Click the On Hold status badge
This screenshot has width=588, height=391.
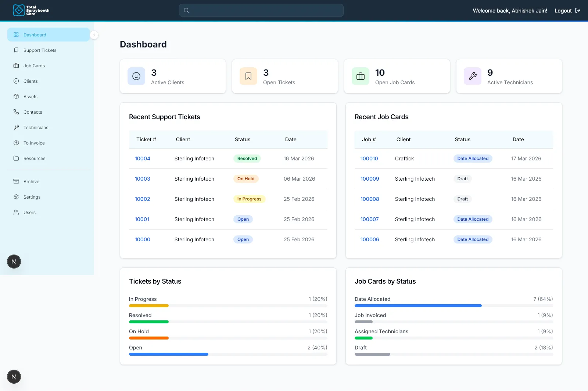(x=246, y=179)
